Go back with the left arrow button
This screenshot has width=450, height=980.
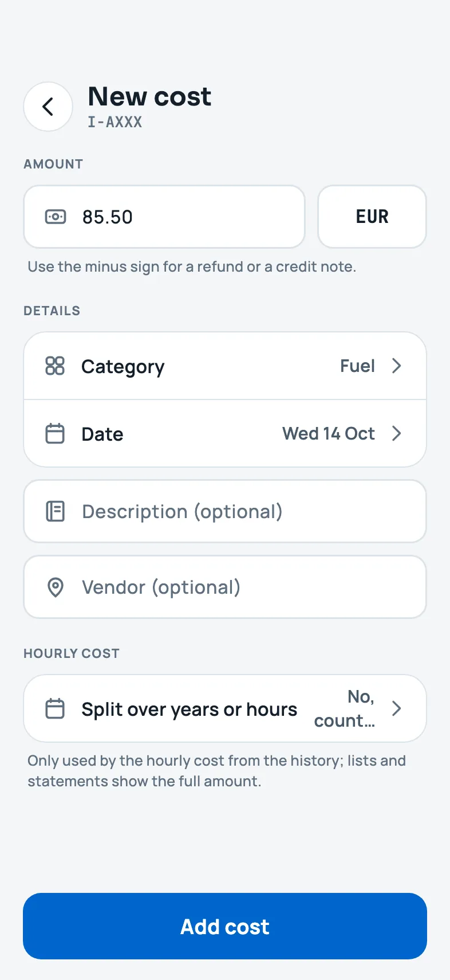click(48, 107)
